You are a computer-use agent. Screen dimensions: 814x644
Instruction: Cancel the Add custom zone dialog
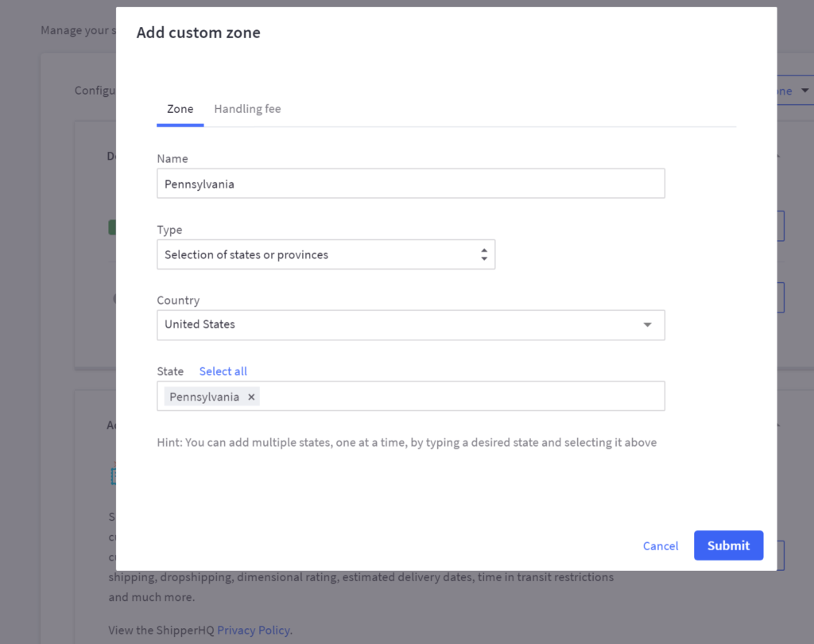661,546
